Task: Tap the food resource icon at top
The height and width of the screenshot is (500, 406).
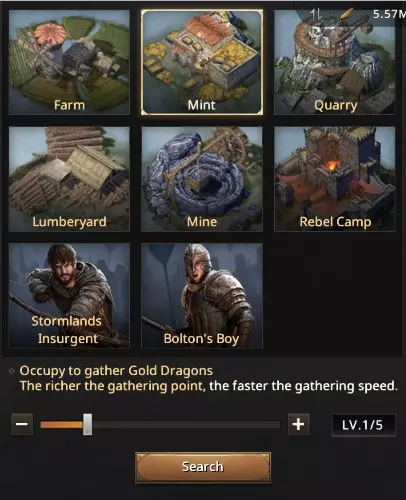Action: [x=346, y=14]
